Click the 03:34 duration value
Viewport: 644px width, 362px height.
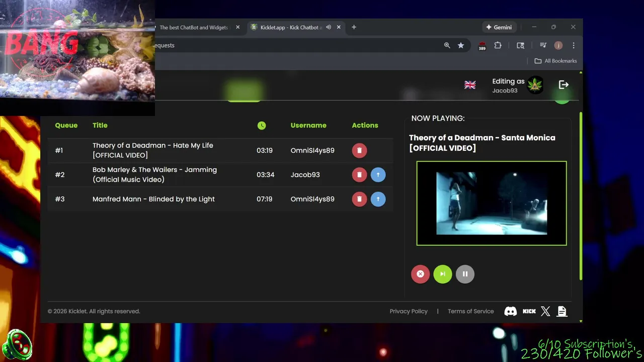tap(266, 174)
